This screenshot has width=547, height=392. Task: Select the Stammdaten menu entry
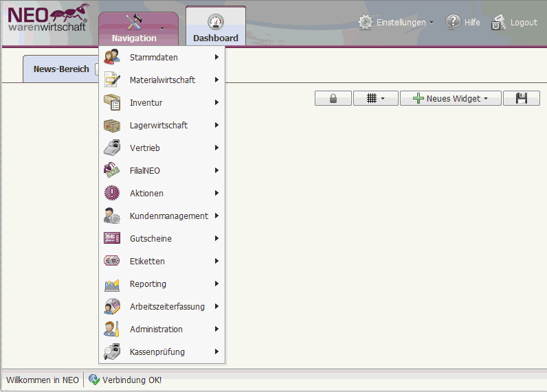[x=162, y=57]
